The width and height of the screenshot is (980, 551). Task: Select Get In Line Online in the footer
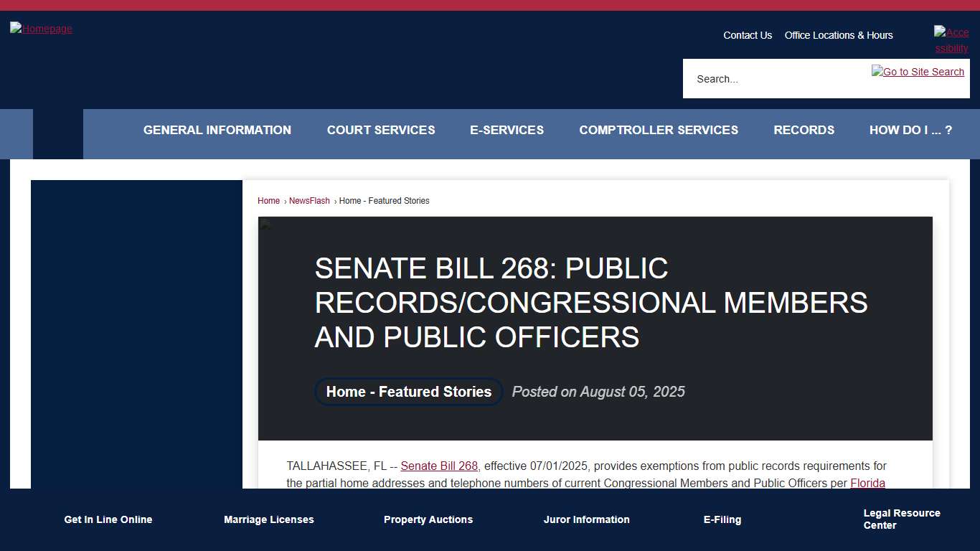tap(108, 519)
